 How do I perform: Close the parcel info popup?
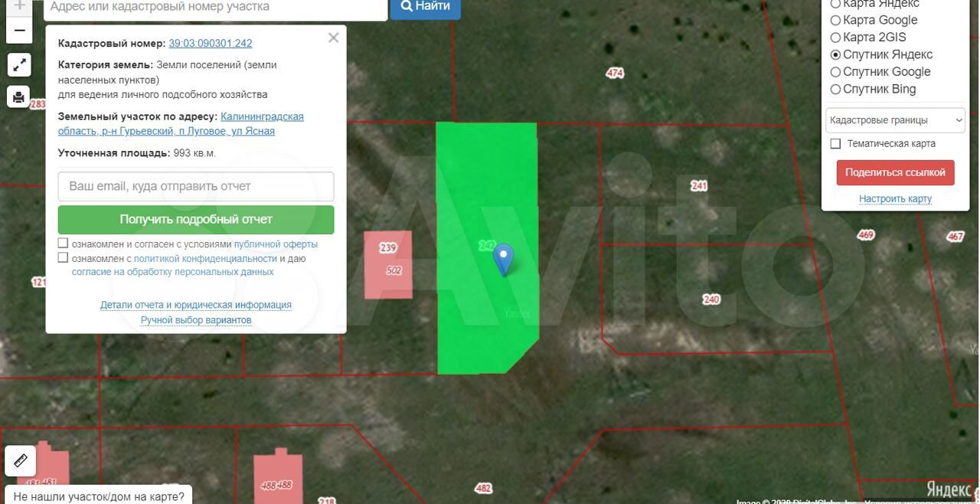(x=333, y=38)
